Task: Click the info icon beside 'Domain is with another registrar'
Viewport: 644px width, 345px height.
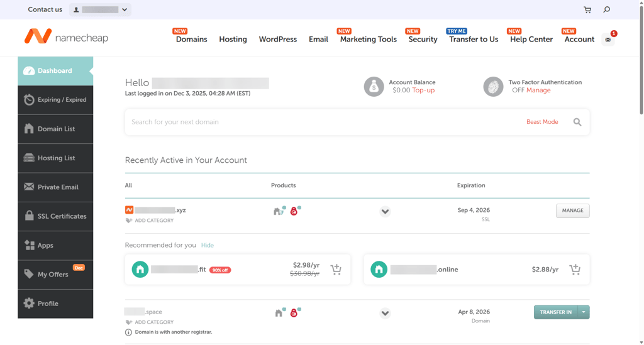Action: (128, 332)
